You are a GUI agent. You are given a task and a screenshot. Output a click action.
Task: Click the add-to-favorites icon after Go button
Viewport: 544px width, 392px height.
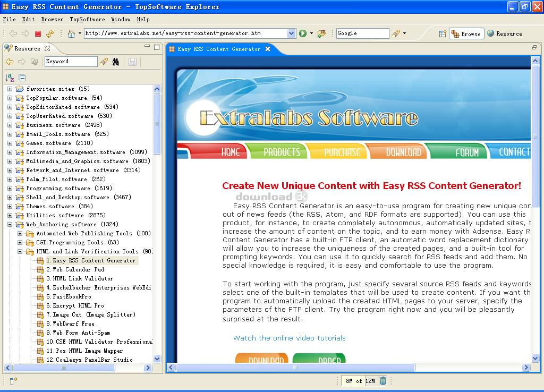(x=321, y=33)
